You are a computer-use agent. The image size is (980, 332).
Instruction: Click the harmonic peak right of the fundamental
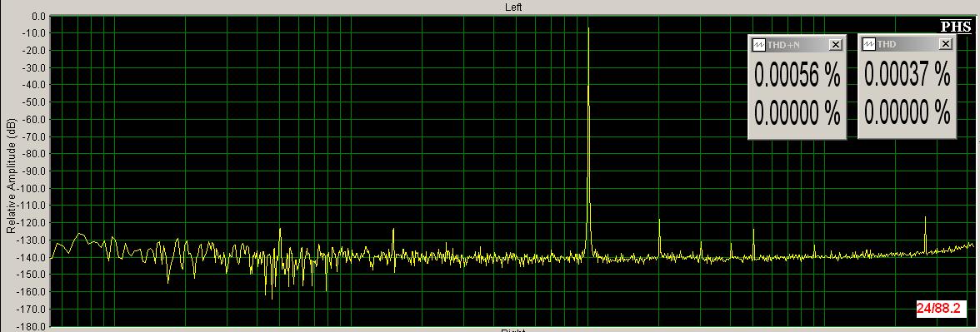point(659,221)
